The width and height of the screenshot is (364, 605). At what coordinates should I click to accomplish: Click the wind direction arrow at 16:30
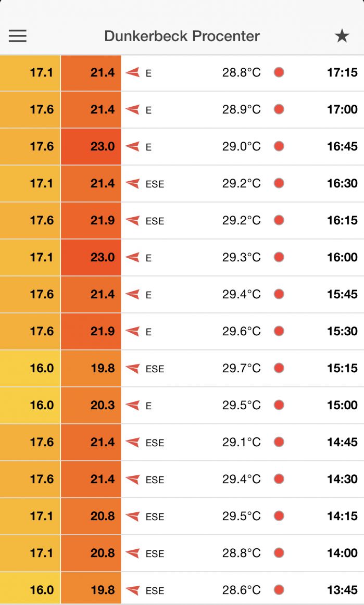click(x=133, y=184)
